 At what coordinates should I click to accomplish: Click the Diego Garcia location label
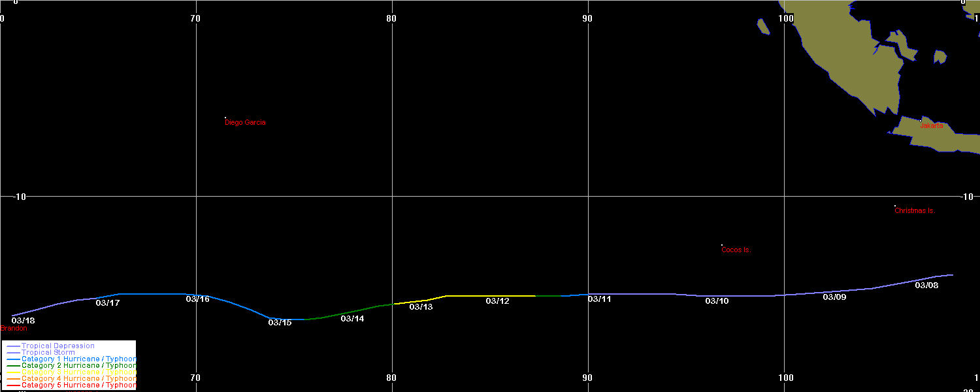click(x=245, y=123)
